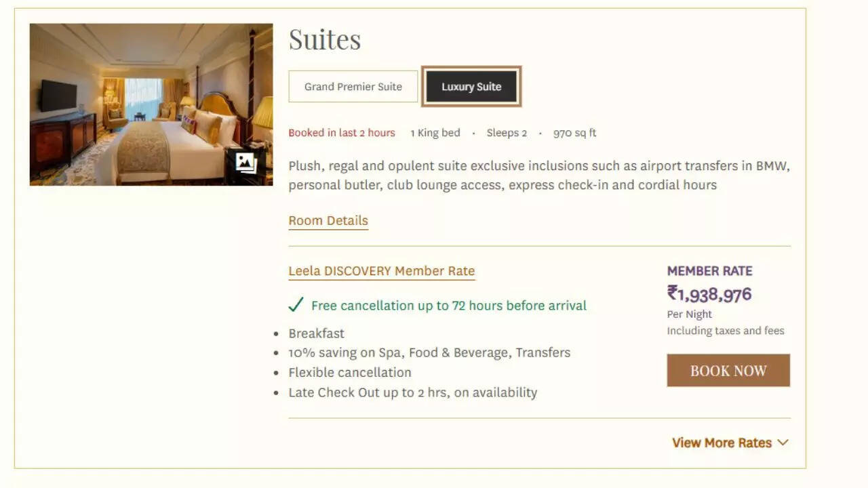Select the Luxury Suite tab
This screenshot has width=868, height=488.
[471, 87]
